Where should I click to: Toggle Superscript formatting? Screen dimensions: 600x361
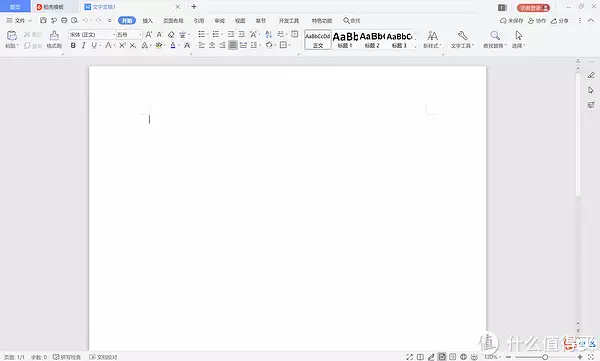point(122,45)
